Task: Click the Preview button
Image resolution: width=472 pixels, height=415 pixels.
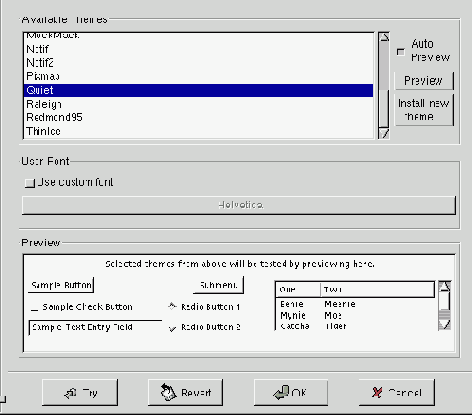Action: coord(424,81)
